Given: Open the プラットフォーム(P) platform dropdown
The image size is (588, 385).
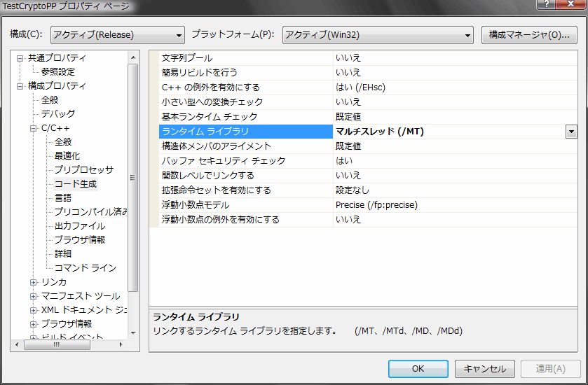Looking at the screenshot, I should tap(378, 35).
